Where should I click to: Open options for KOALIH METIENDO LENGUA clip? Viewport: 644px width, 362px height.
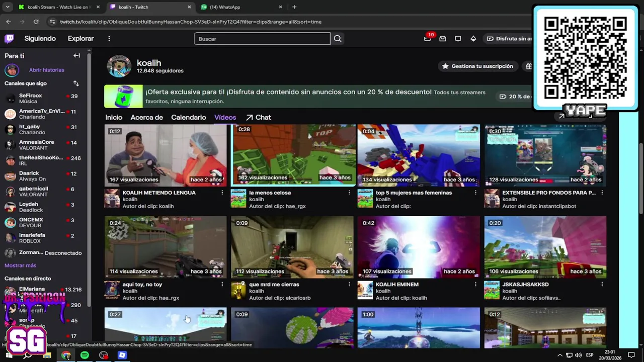[222, 193]
